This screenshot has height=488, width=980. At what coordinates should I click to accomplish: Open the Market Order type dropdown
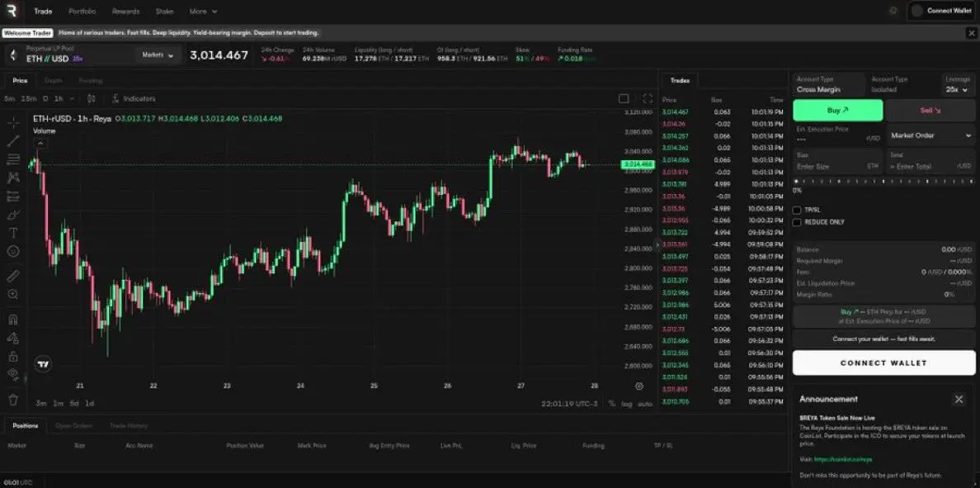pos(931,135)
